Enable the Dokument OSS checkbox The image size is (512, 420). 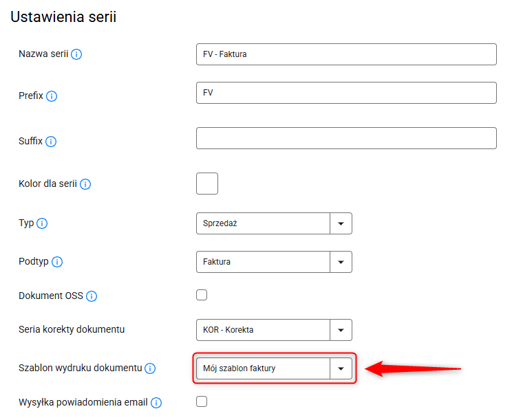pos(202,296)
